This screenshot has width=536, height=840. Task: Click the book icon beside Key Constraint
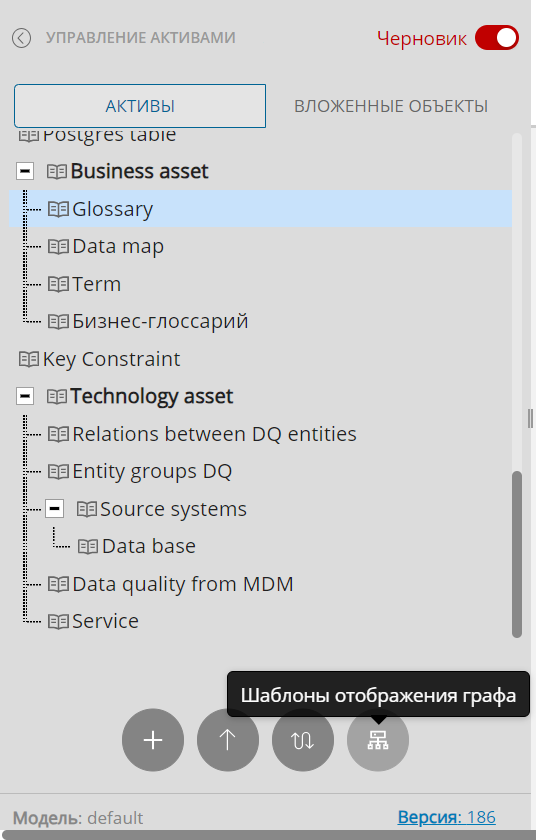tap(29, 359)
